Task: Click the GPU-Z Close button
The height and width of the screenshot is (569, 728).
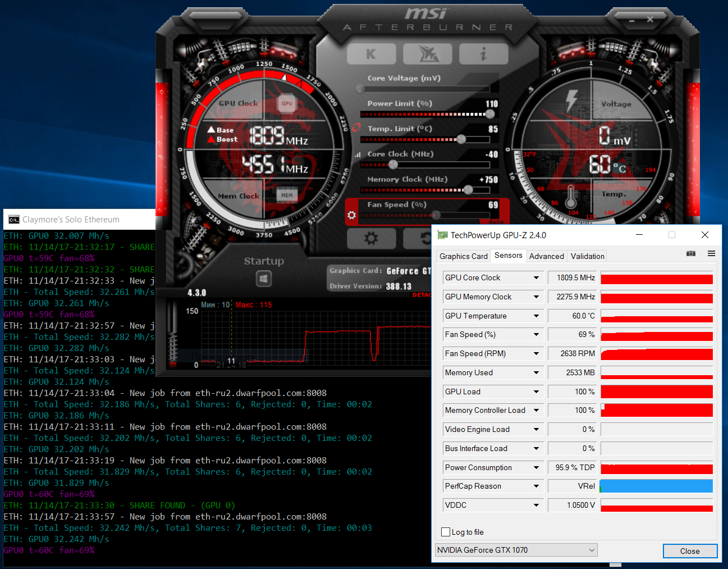Action: [690, 551]
